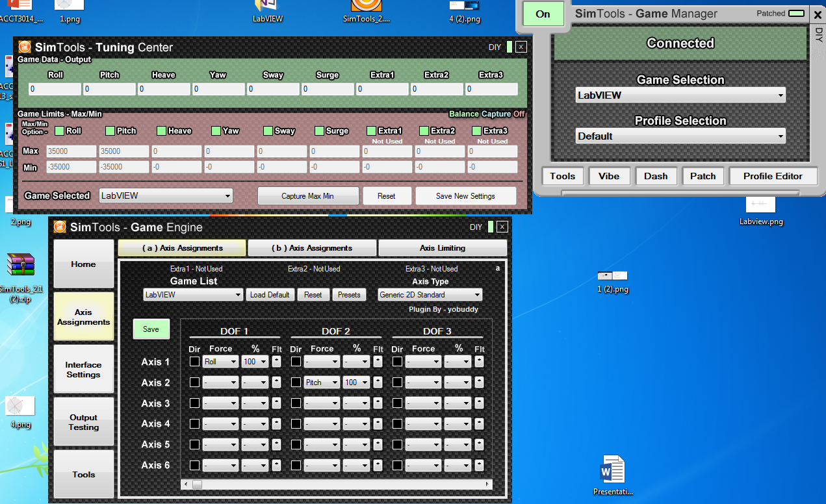
Task: Open the Axis 1 DOF 1 percent dropdown
Action: coord(255,362)
